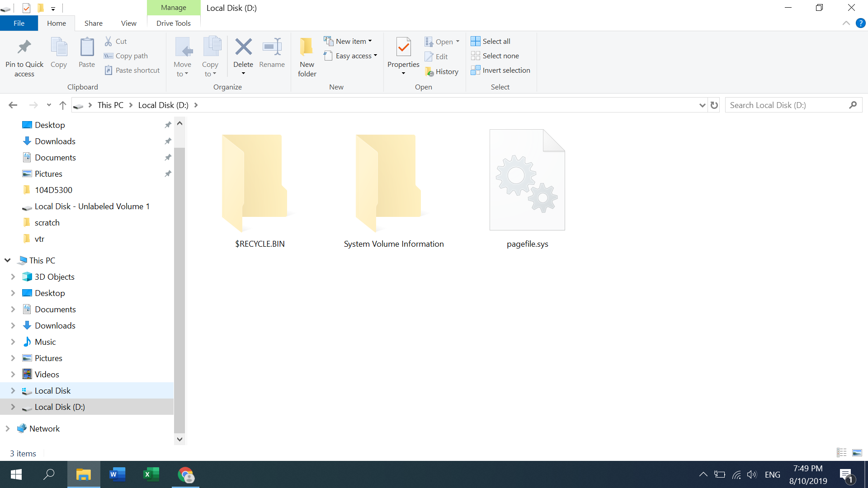Click the Refresh icon beside the address bar
The width and height of the screenshot is (868, 488).
tap(714, 105)
